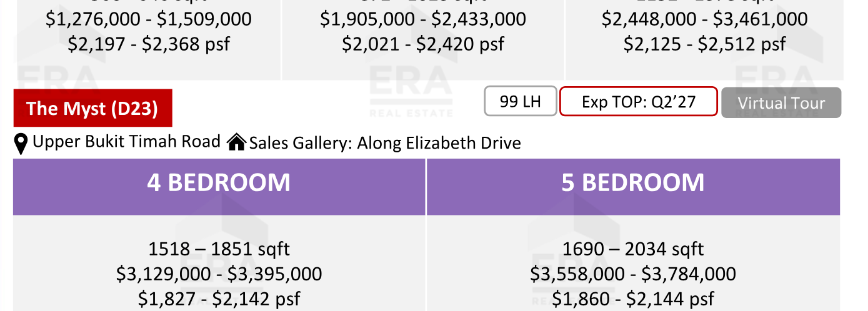Click Sales Gallery: Along Elizabeth Drive text
The image size is (868, 311).
(385, 143)
